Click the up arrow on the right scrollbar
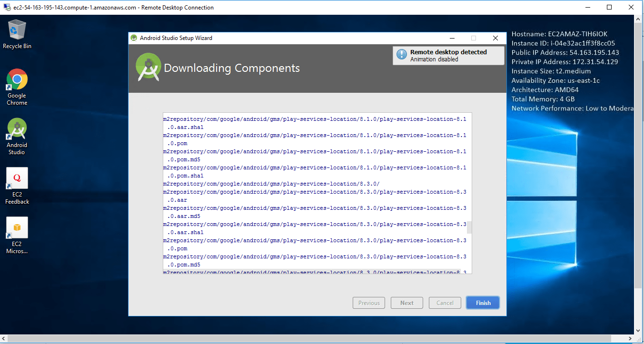The image size is (644, 344). click(637, 19)
